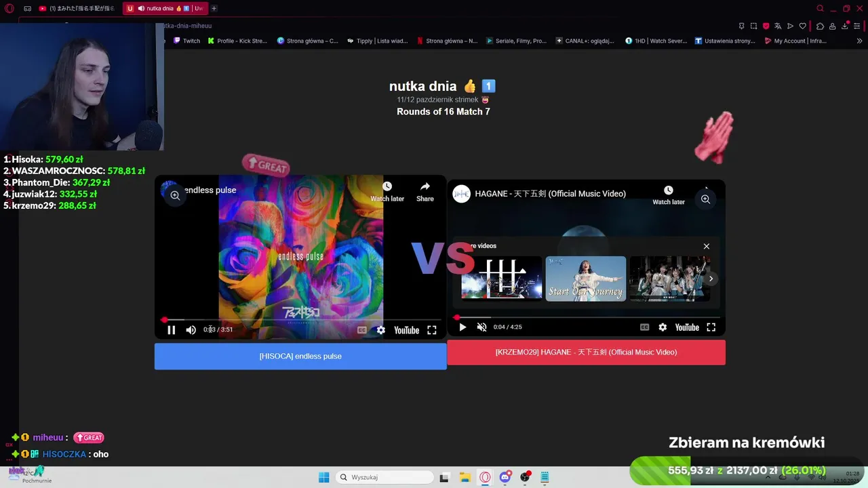Toggle captions on endless pulse video

[362, 330]
